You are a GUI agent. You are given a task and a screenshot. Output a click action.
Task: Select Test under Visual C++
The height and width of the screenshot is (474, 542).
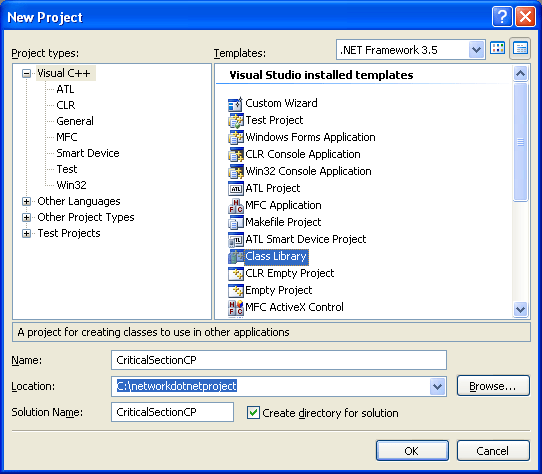pyautogui.click(x=67, y=169)
